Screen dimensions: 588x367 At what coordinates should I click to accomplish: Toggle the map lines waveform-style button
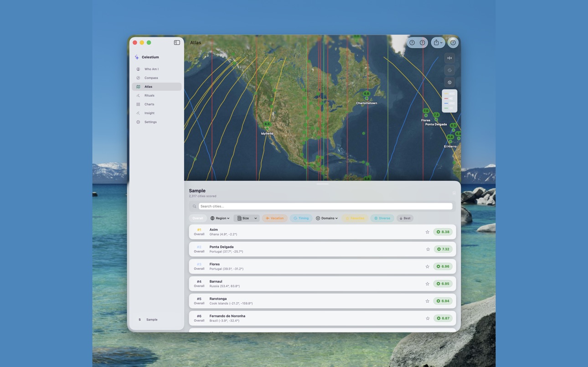[x=449, y=58]
